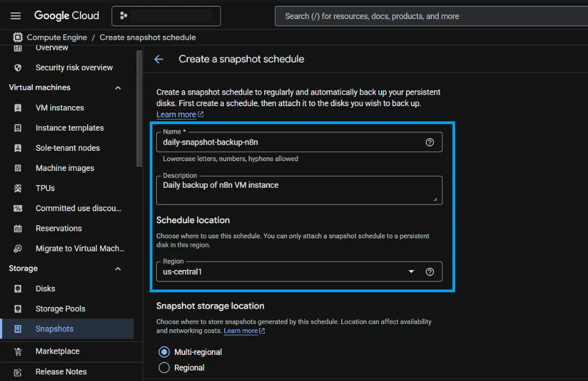Click the Google Cloud logo

[67, 16]
